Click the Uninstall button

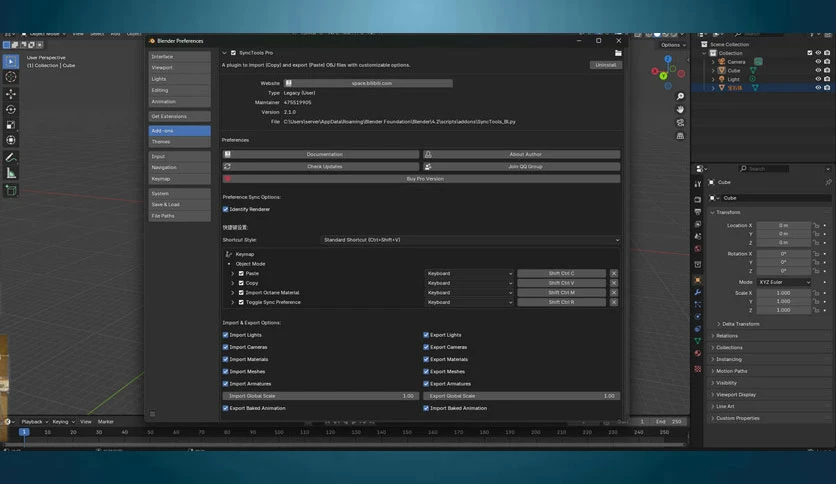click(606, 65)
